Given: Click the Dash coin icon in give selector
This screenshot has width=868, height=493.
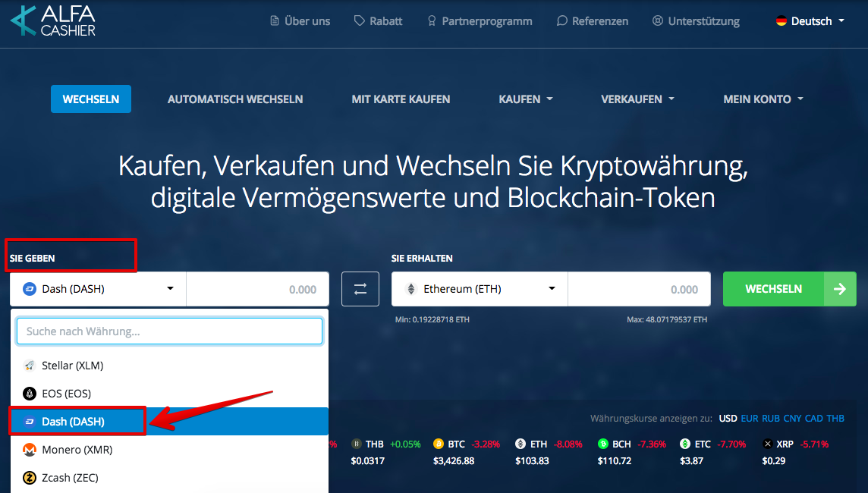Looking at the screenshot, I should pyautogui.click(x=30, y=289).
